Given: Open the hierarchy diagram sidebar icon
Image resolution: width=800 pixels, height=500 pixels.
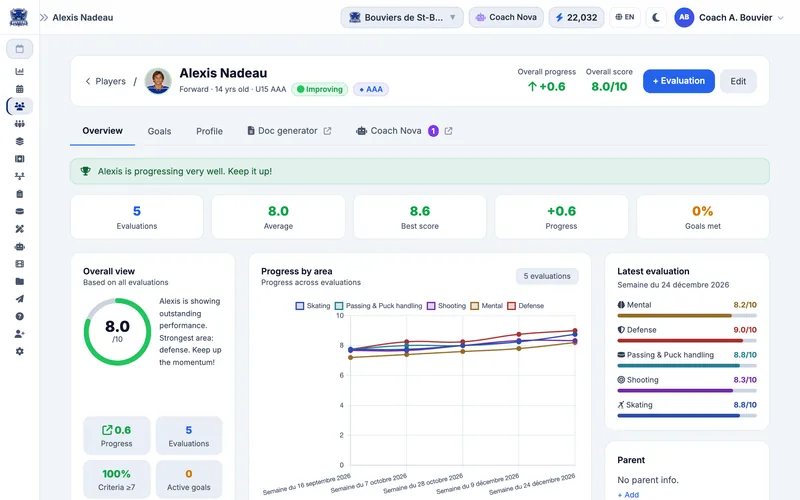Looking at the screenshot, I should pos(19,176).
